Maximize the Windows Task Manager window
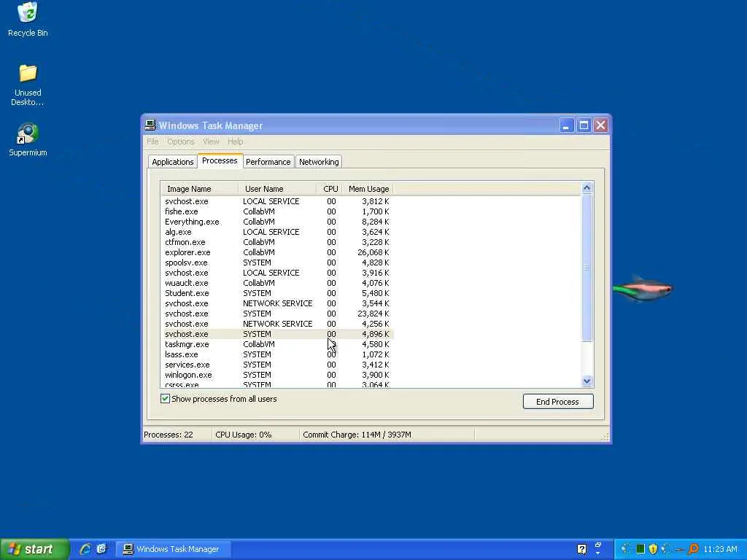The height and width of the screenshot is (560, 747). [x=584, y=125]
